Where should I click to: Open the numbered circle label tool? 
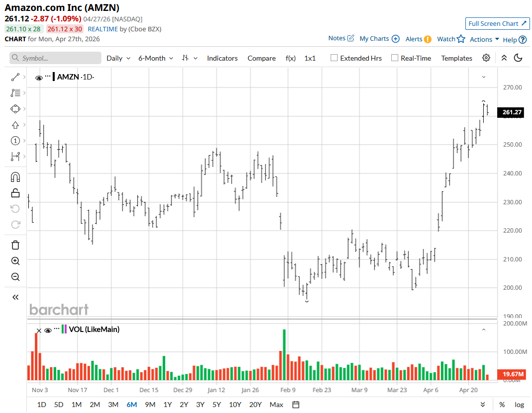[15, 141]
